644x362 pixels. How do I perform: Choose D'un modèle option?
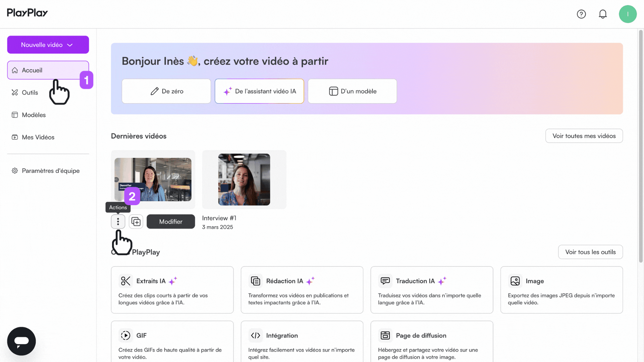[352, 91]
